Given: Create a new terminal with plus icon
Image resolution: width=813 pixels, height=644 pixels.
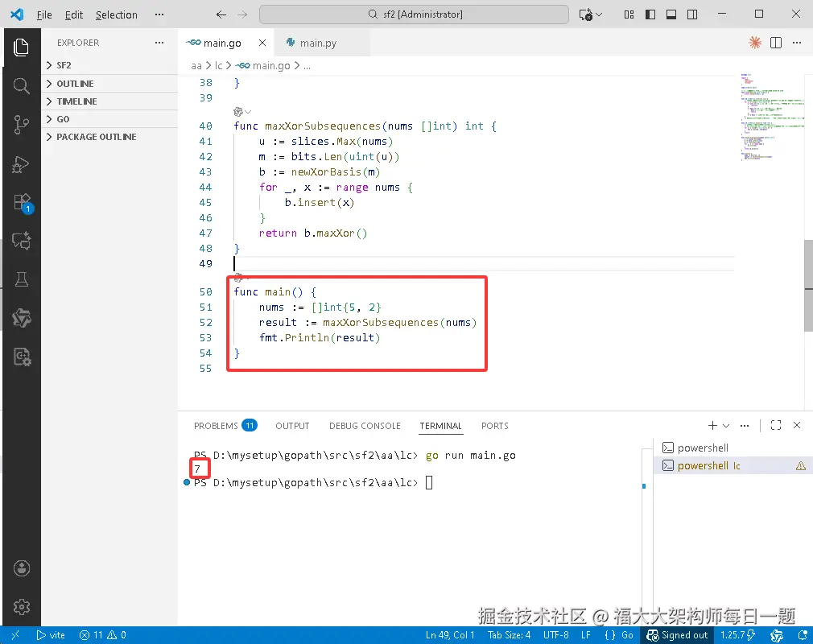Looking at the screenshot, I should (712, 426).
